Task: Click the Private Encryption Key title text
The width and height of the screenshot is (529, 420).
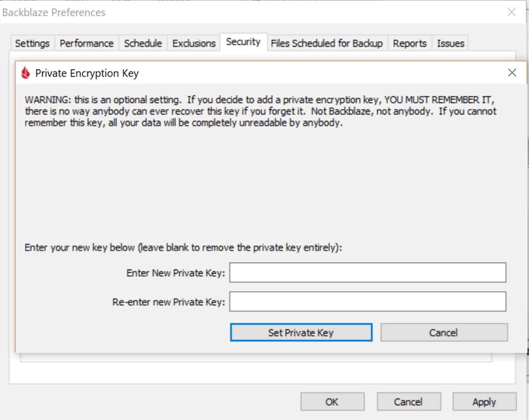Action: pyautogui.click(x=87, y=73)
